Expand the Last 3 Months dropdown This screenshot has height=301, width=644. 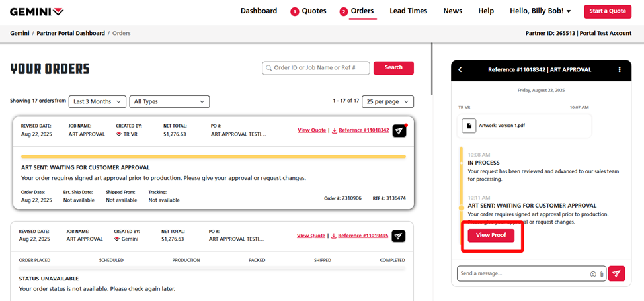click(x=97, y=101)
